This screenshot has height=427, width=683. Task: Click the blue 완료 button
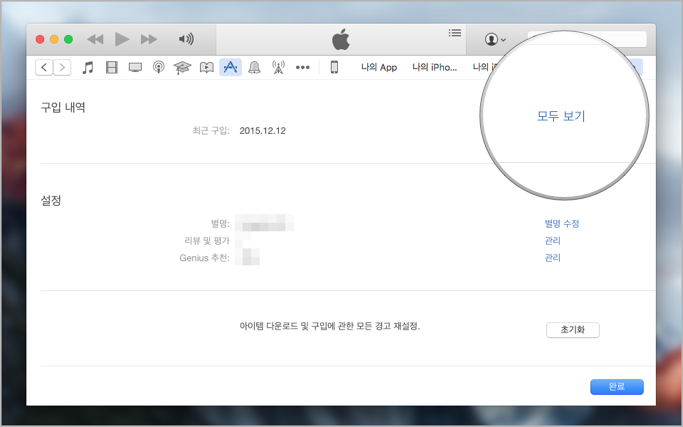(617, 386)
